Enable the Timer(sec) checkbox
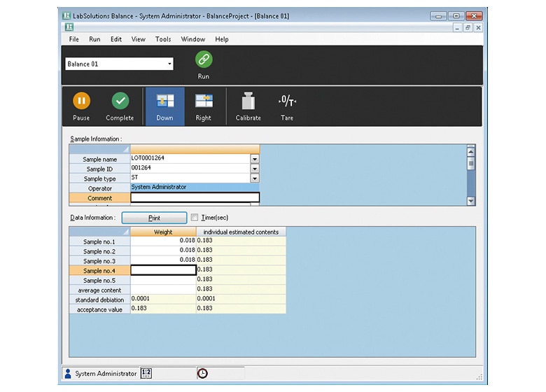The width and height of the screenshot is (546, 392). 195,218
